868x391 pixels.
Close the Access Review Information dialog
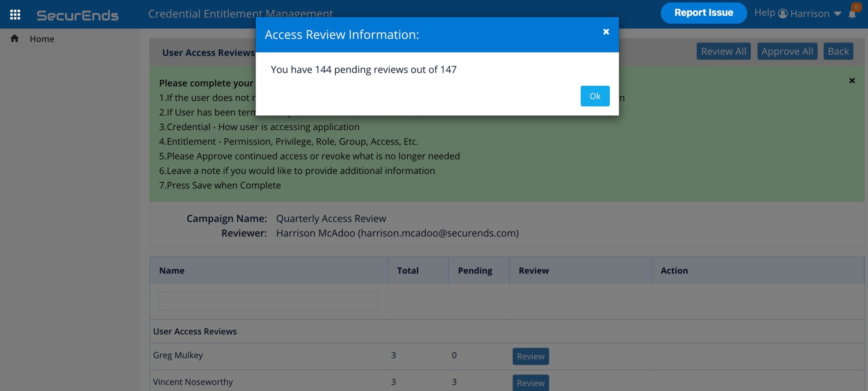pyautogui.click(x=606, y=31)
